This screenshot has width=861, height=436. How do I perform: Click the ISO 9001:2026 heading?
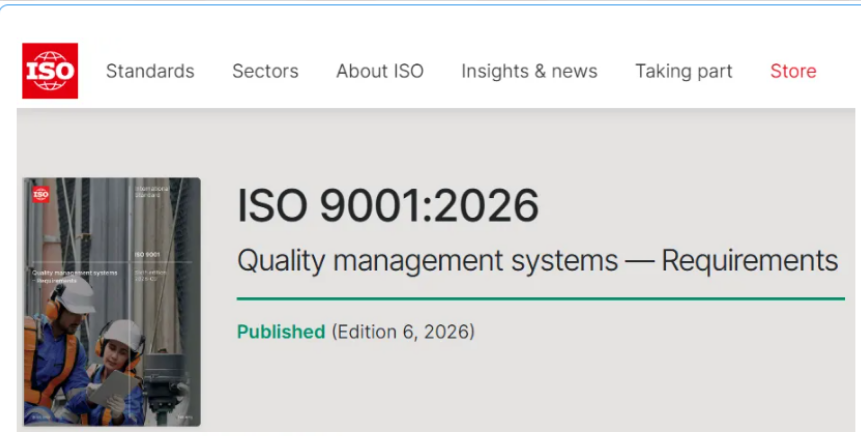pos(388,205)
